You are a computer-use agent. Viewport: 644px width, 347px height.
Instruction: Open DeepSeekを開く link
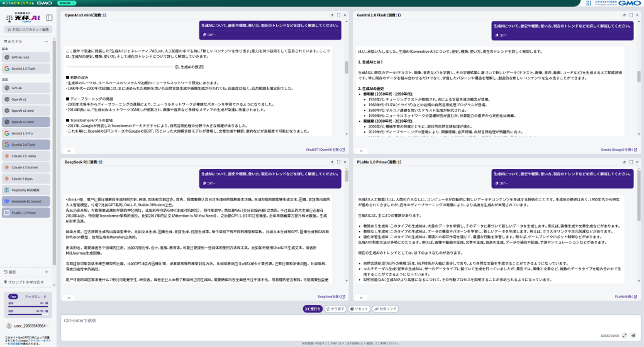331,297
